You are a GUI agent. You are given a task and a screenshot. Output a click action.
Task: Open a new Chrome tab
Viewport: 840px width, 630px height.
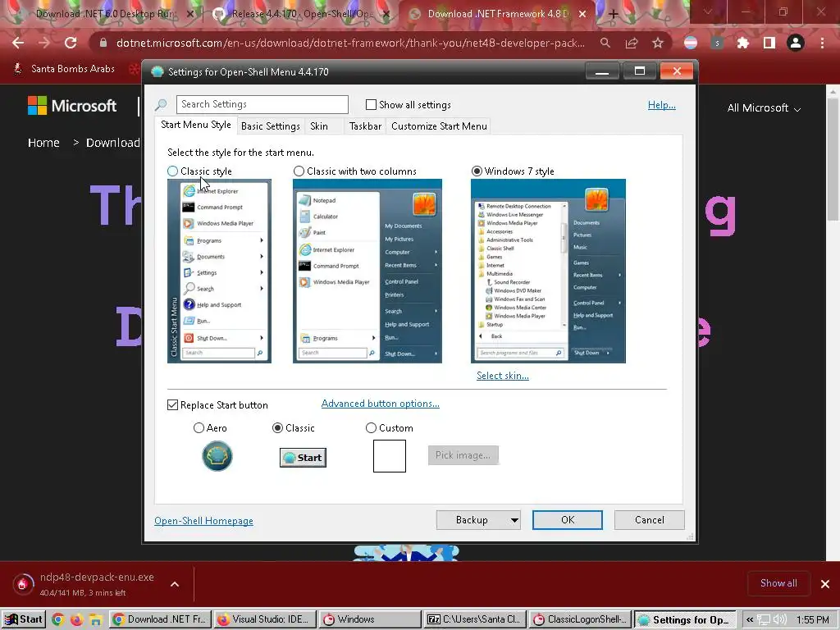614,15
